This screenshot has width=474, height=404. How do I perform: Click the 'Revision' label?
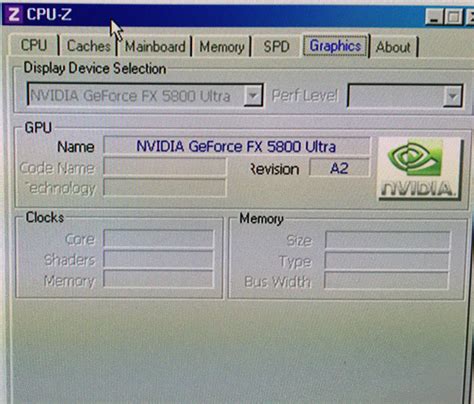[x=275, y=169]
